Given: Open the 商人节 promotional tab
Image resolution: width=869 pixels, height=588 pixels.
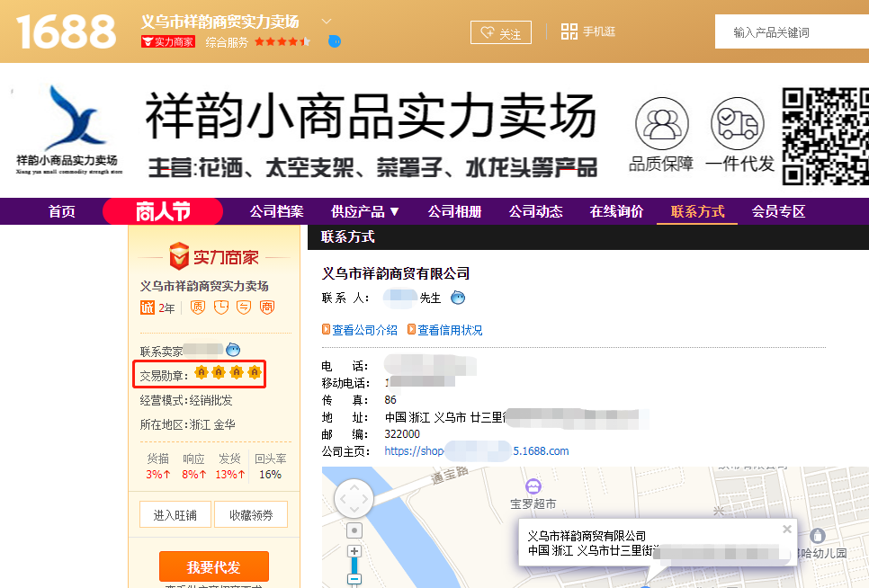Looking at the screenshot, I should point(163,211).
